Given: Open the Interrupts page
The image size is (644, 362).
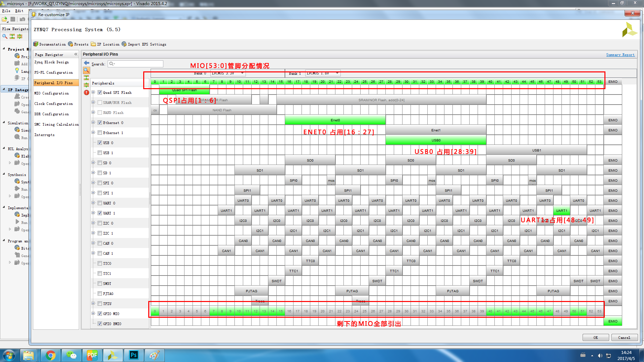Looking at the screenshot, I should (44, 135).
